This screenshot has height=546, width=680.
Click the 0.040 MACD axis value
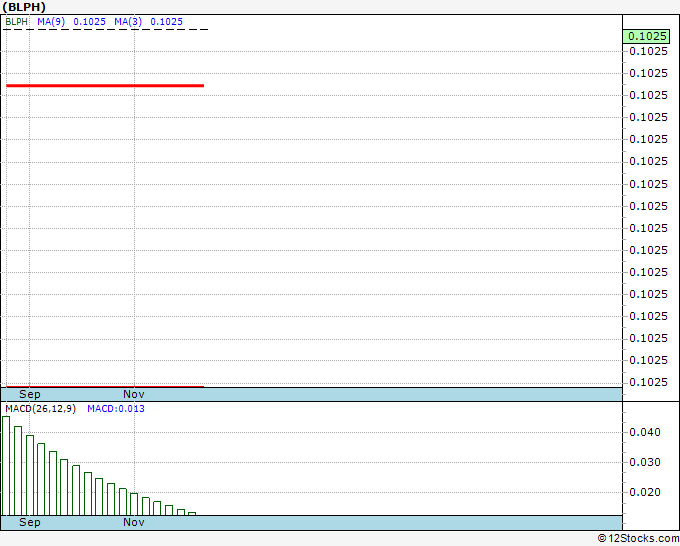click(x=645, y=432)
